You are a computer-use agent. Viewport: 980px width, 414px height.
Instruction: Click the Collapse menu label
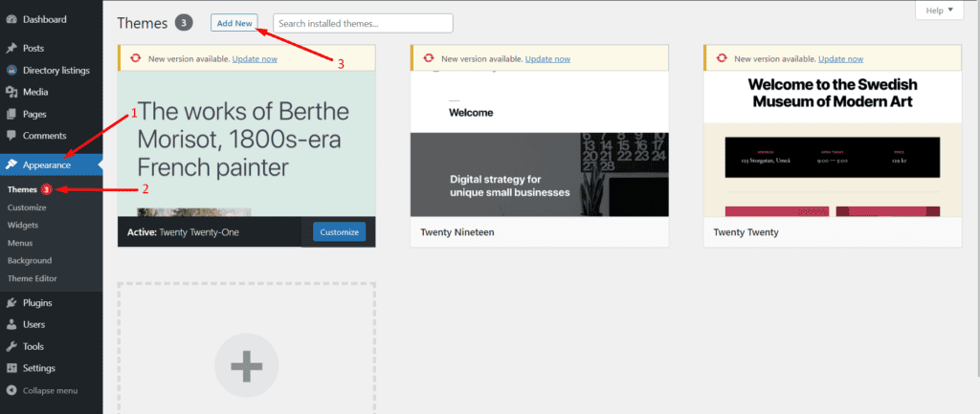click(50, 391)
